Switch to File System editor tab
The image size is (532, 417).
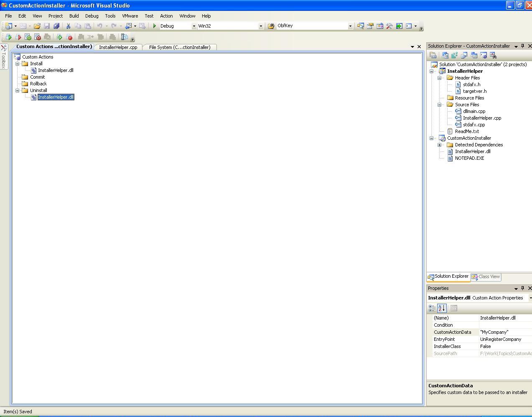[x=180, y=47]
